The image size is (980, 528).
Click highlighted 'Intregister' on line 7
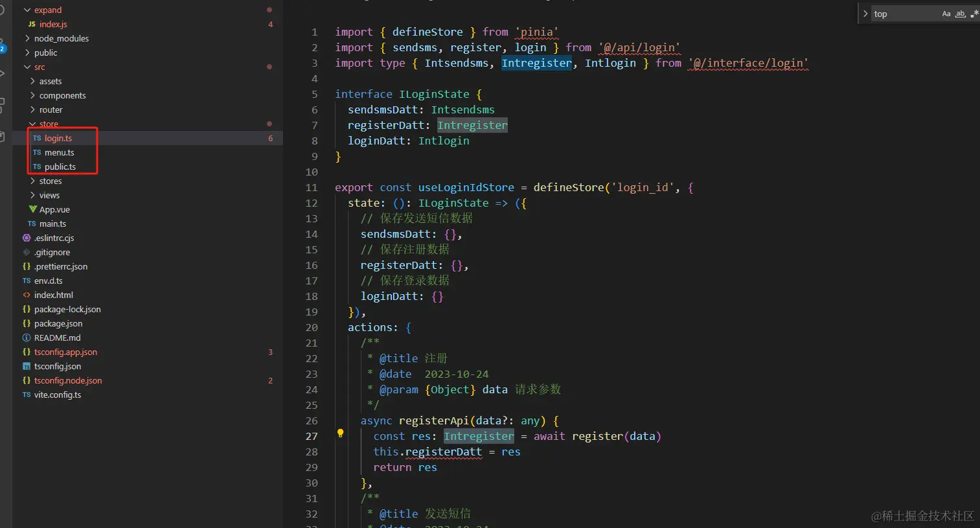[473, 125]
